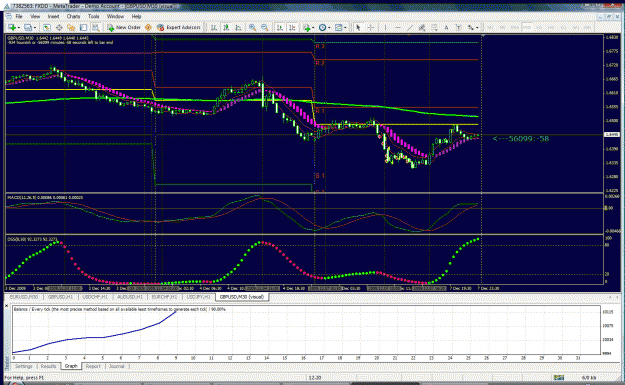Click the DSS indicator label

click(x=32, y=239)
